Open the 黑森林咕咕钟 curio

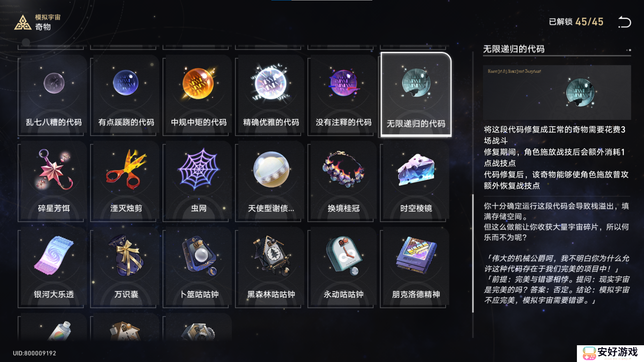(271, 267)
